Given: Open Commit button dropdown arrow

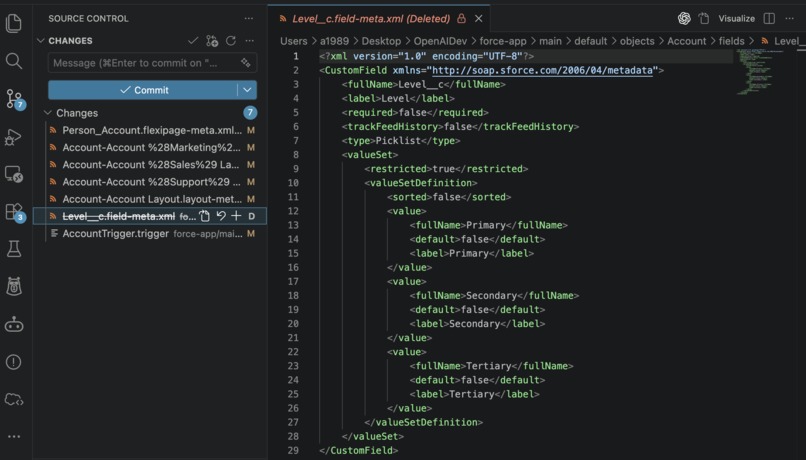Looking at the screenshot, I should (x=247, y=90).
